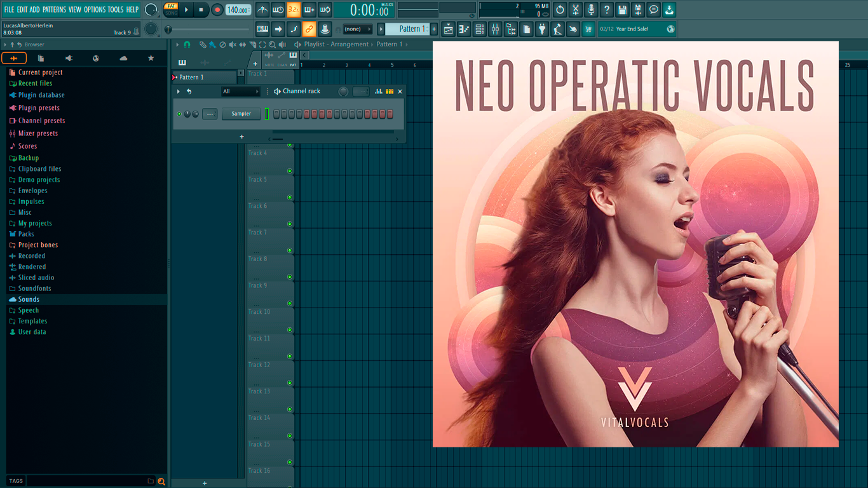
Task: Click the Neo Operatic Vocals cover image
Action: (x=635, y=244)
